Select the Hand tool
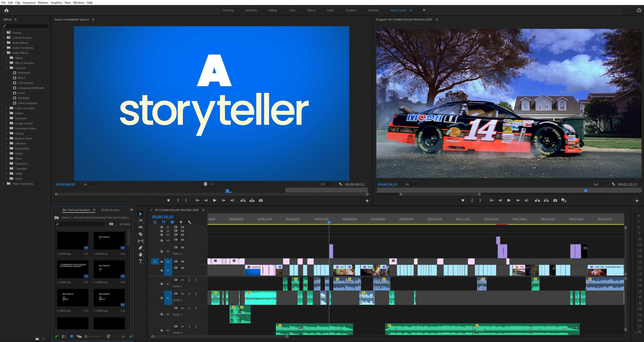The width and height of the screenshot is (644, 342). pyautogui.click(x=140, y=254)
